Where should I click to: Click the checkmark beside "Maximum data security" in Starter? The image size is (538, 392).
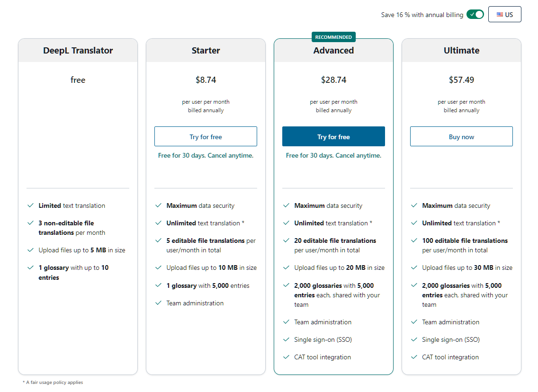click(158, 205)
